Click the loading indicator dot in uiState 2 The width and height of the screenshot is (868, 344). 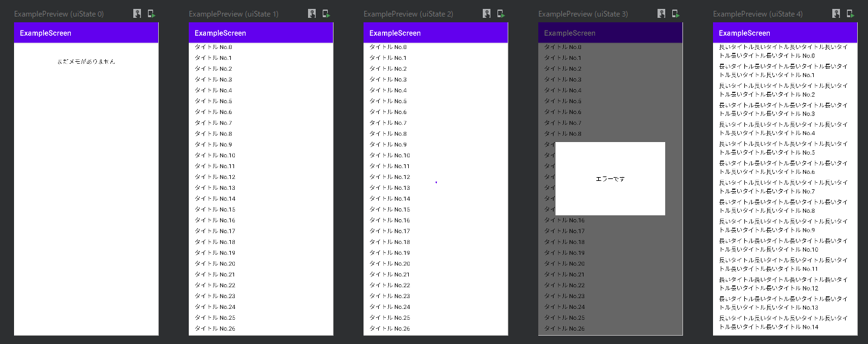tap(436, 182)
